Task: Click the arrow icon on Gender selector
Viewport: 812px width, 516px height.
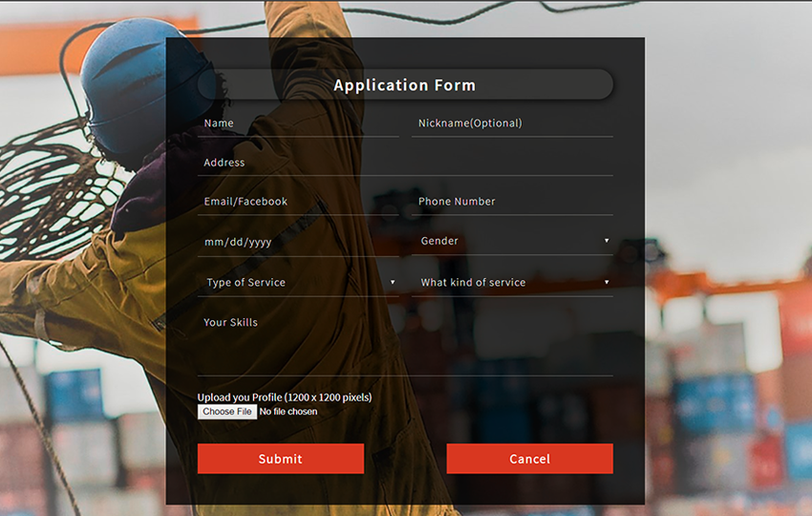Action: (607, 241)
